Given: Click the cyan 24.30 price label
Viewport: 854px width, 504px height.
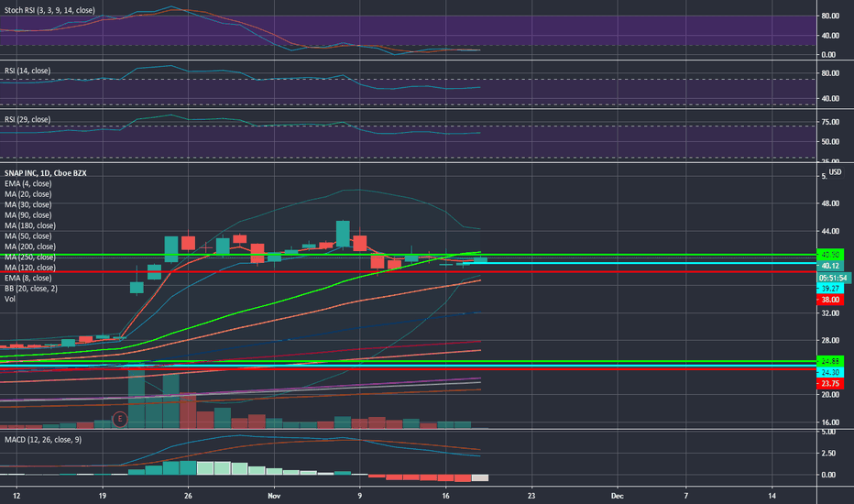Looking at the screenshot, I should click(830, 373).
